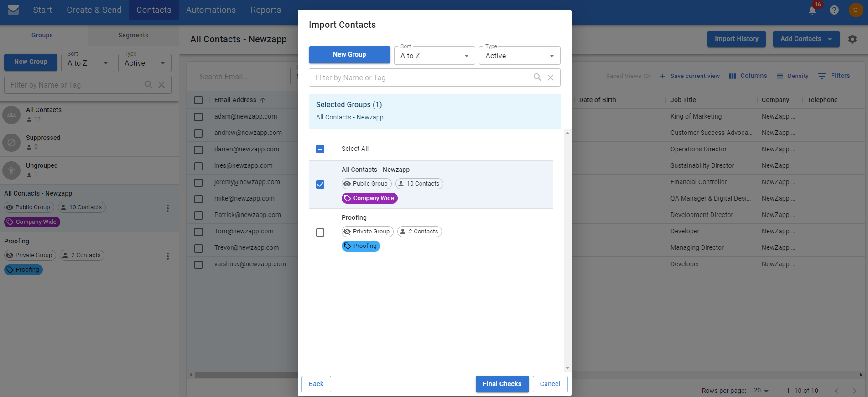The height and width of the screenshot is (397, 868).
Task: Click the dialog group list scrollbar
Action: [x=567, y=250]
